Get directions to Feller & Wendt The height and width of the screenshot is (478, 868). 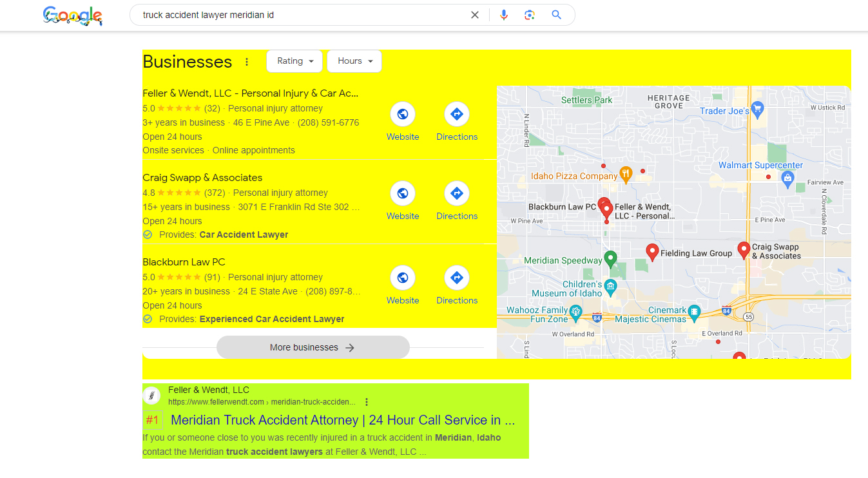tap(457, 115)
